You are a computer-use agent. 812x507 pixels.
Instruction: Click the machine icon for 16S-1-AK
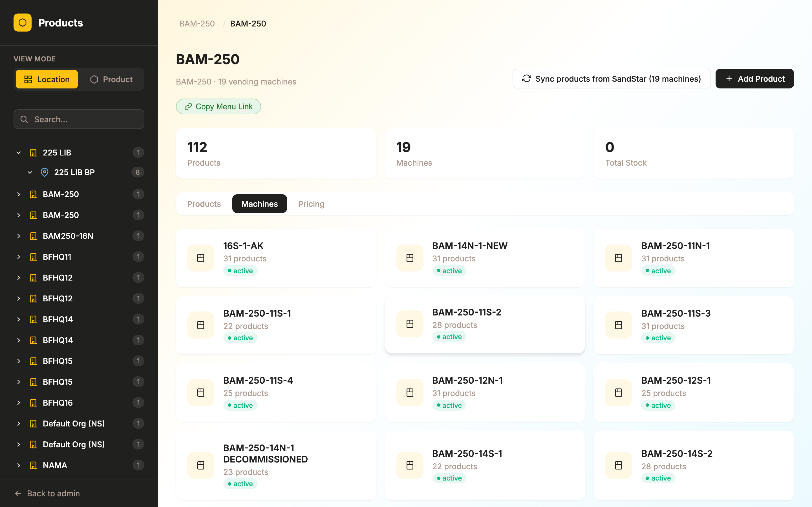201,258
